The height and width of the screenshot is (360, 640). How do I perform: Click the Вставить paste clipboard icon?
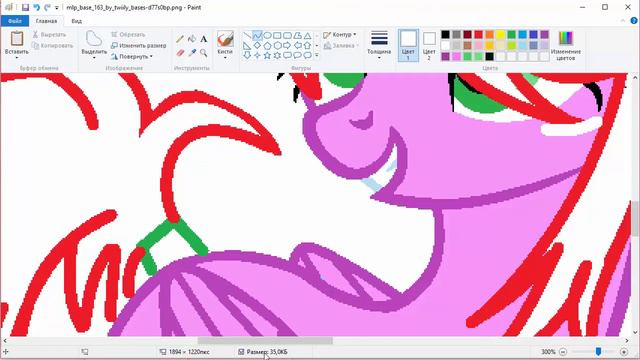click(x=17, y=39)
